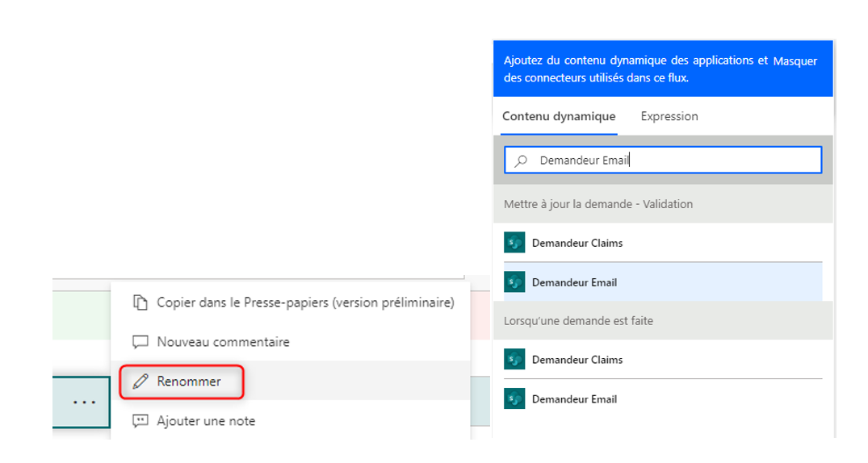Click the Nouveau commentaire speech bubble icon
This screenshot has width=868, height=463.
pos(140,342)
